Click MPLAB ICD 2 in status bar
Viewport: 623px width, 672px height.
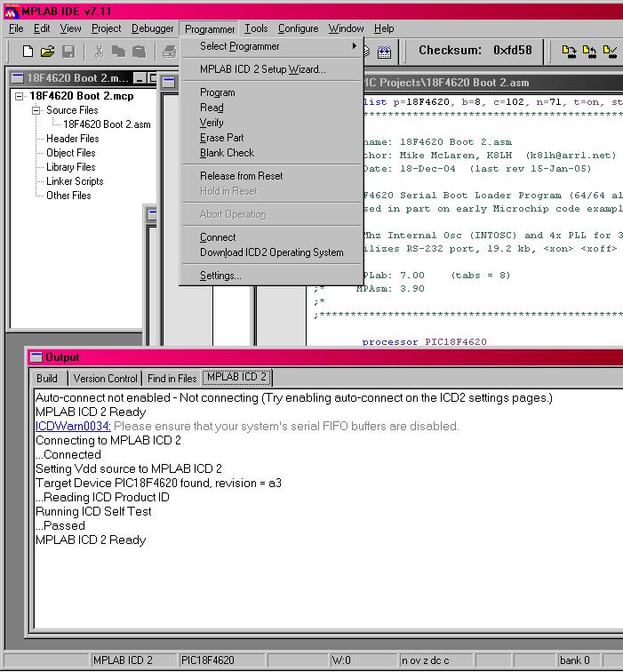pyautogui.click(x=133, y=660)
